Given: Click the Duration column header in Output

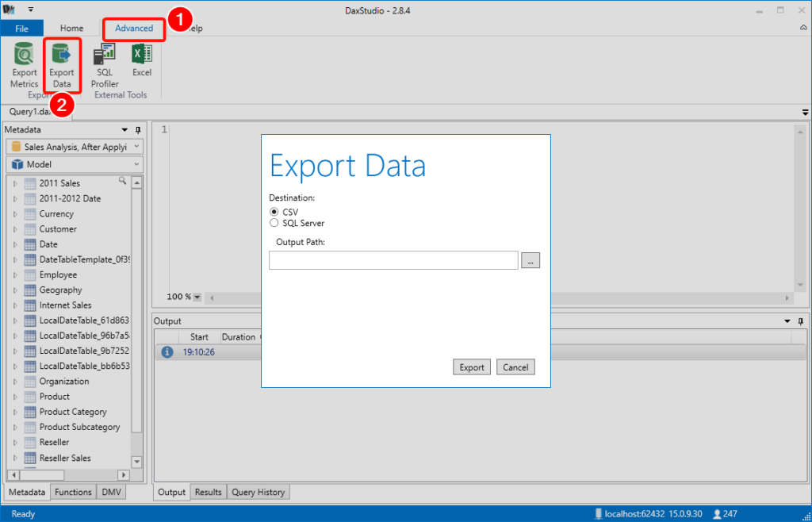Looking at the screenshot, I should click(x=239, y=337).
